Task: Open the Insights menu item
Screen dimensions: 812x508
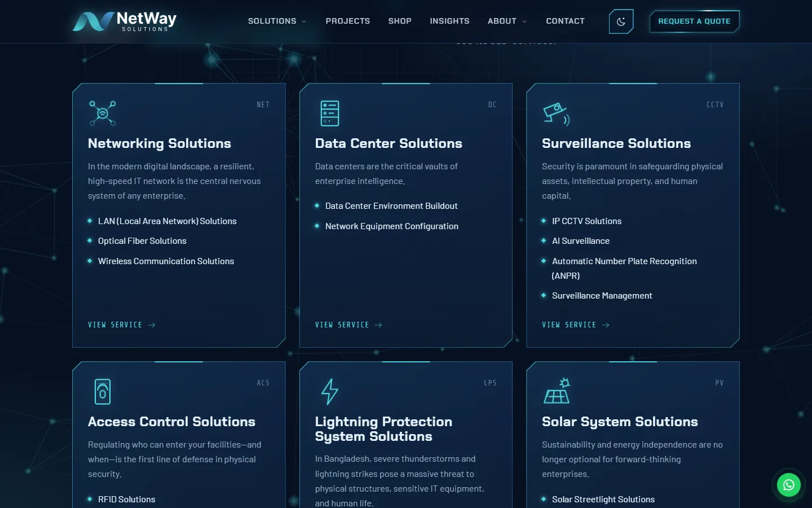Action: click(449, 21)
